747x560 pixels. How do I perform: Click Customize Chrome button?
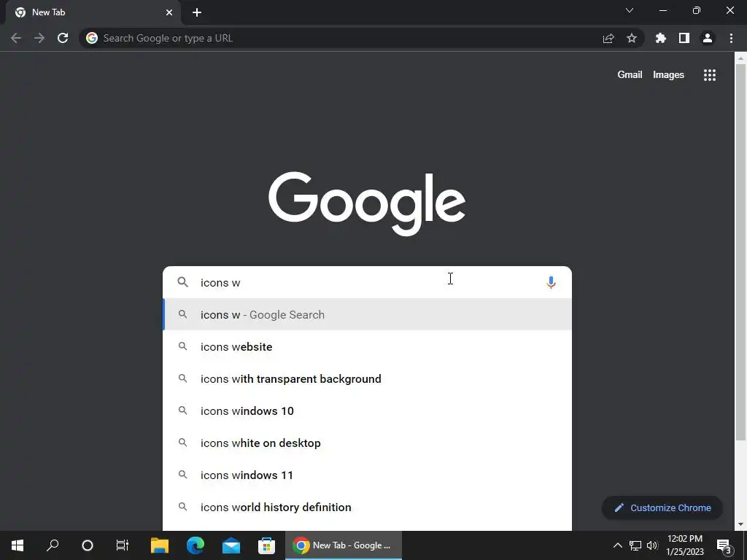coord(662,507)
